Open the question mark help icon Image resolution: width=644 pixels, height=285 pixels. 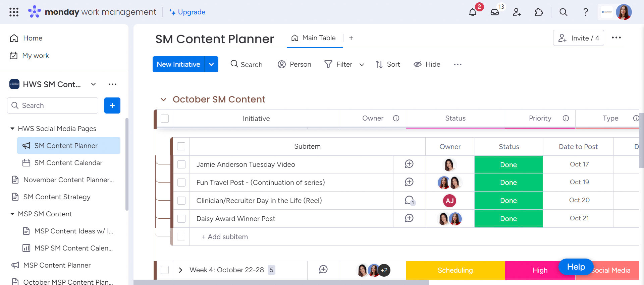pyautogui.click(x=586, y=12)
